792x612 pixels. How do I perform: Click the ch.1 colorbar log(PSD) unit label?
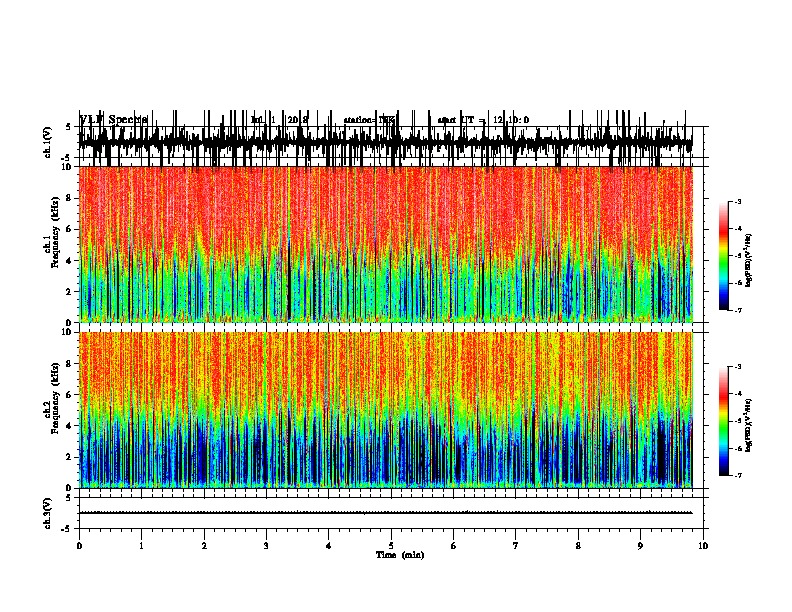(x=749, y=261)
